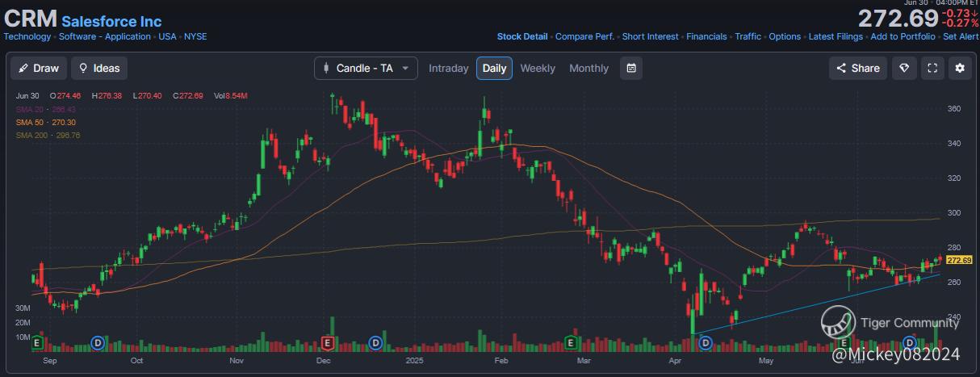Open the Traffic link
Screen dimensions: 980x377
pos(748,36)
